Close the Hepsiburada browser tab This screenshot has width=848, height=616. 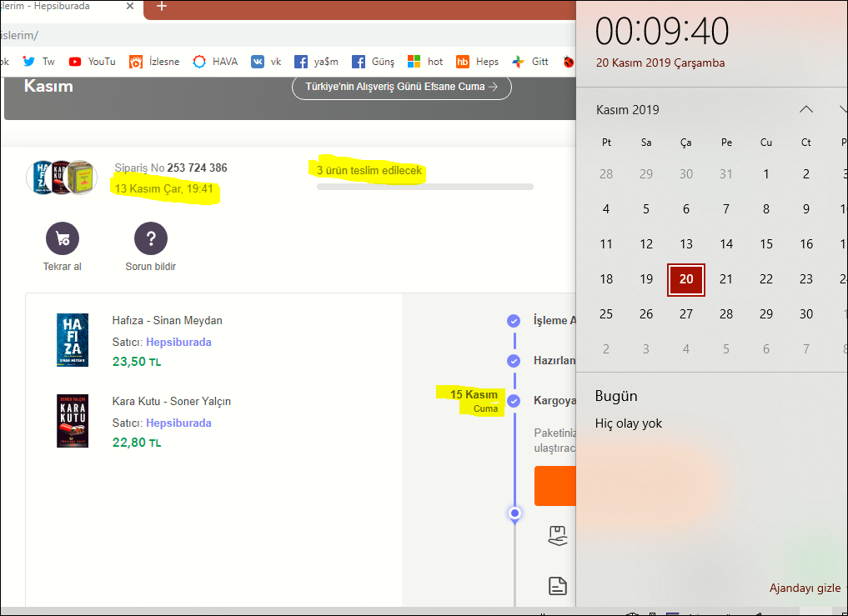(x=130, y=7)
